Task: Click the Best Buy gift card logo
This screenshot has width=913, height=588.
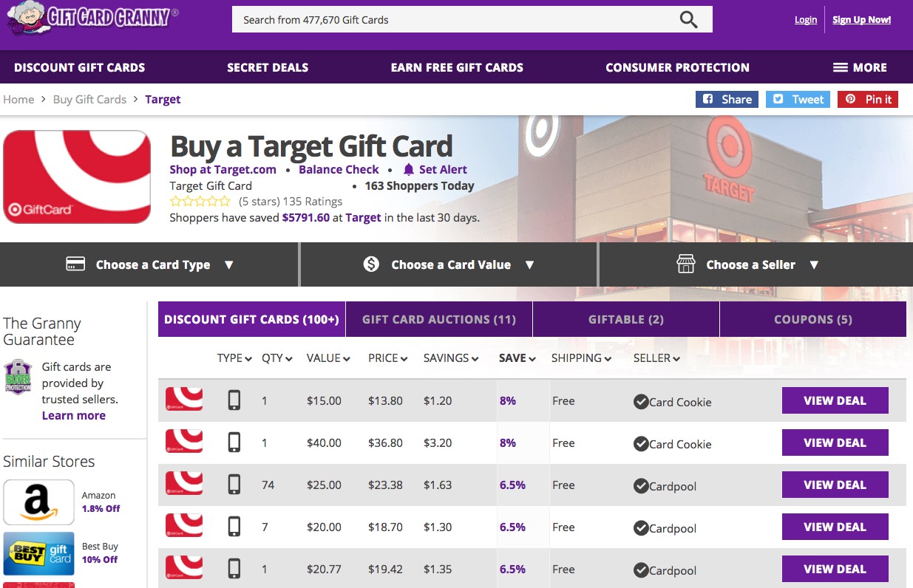Action: pyautogui.click(x=38, y=553)
